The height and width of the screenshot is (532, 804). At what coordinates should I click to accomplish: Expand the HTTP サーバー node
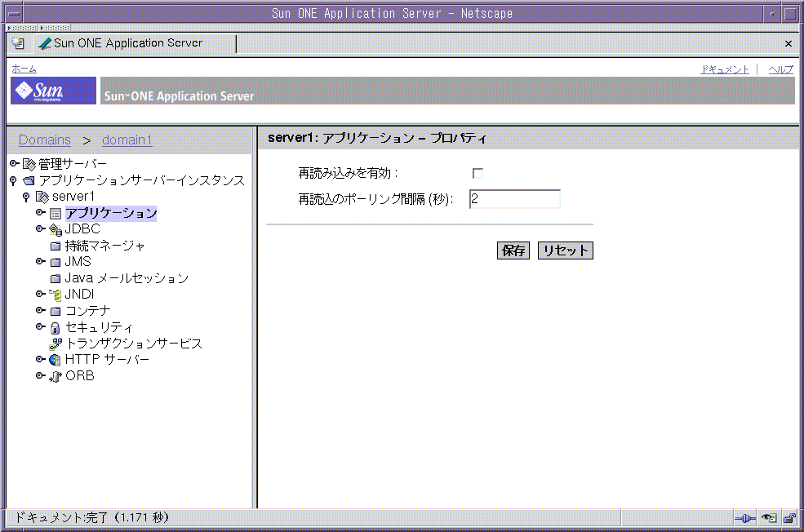[41, 360]
